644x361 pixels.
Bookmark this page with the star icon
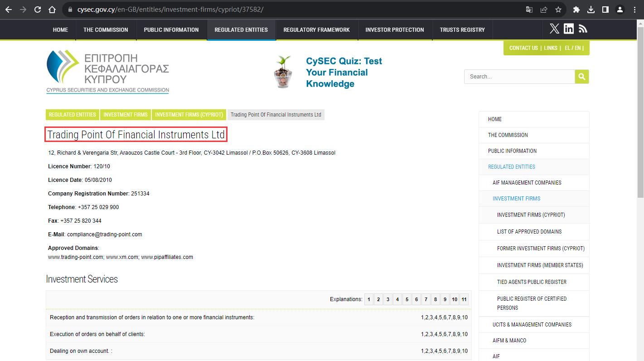click(558, 10)
